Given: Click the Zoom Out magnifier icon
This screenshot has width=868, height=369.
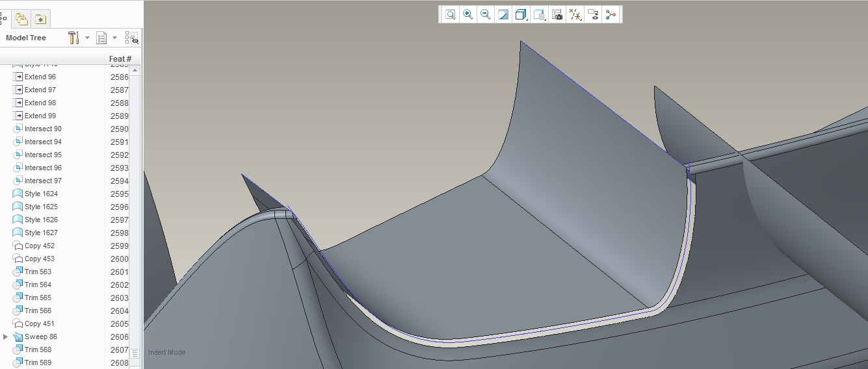Looking at the screenshot, I should pyautogui.click(x=485, y=15).
